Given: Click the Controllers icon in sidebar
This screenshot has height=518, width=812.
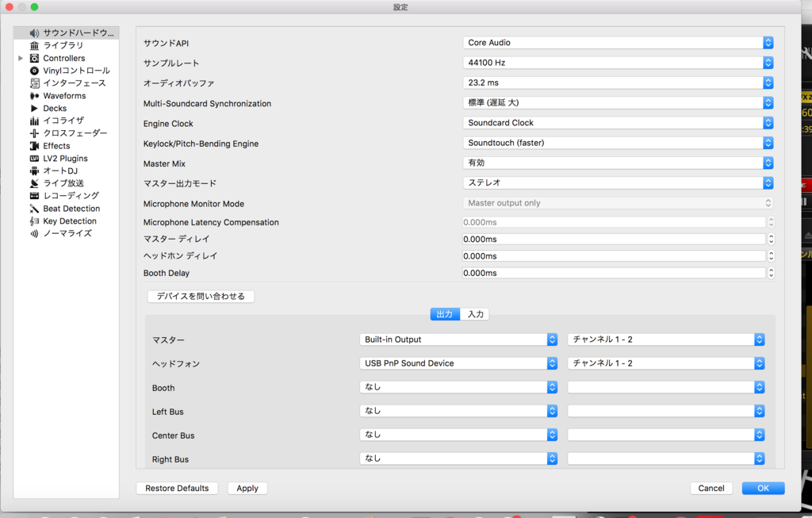Looking at the screenshot, I should point(34,58).
